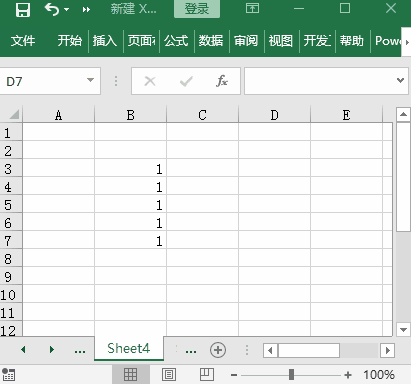This screenshot has width=411, height=384.
Task: Show hidden sheets left of Sheet4
Action: coord(80,351)
